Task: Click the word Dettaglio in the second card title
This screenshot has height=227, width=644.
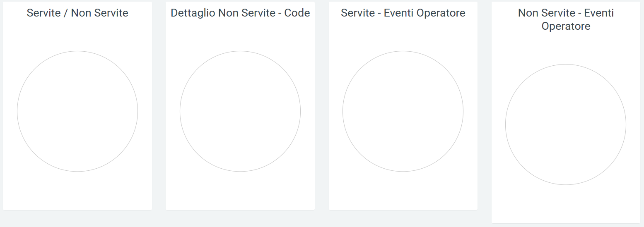Action: [x=193, y=13]
